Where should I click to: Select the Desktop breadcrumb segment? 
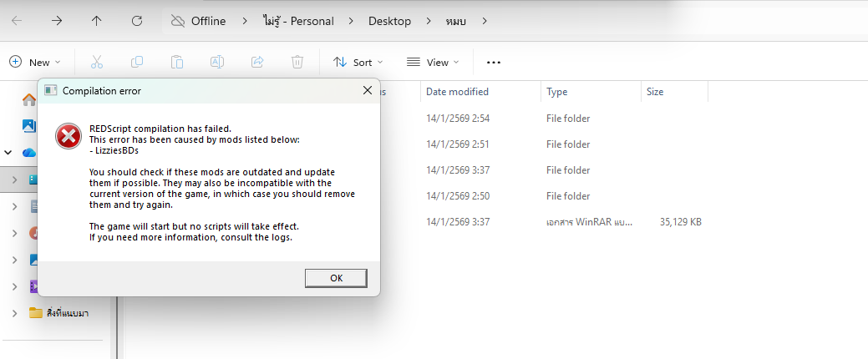tap(389, 21)
